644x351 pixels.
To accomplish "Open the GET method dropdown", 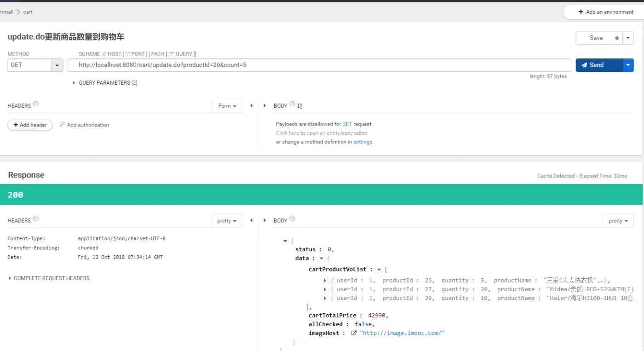I will tap(57, 65).
